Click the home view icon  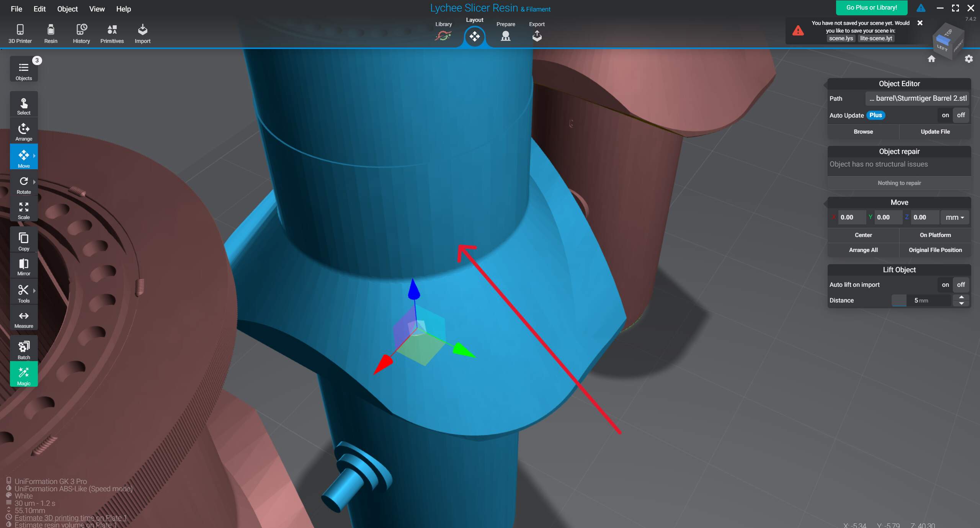point(931,59)
